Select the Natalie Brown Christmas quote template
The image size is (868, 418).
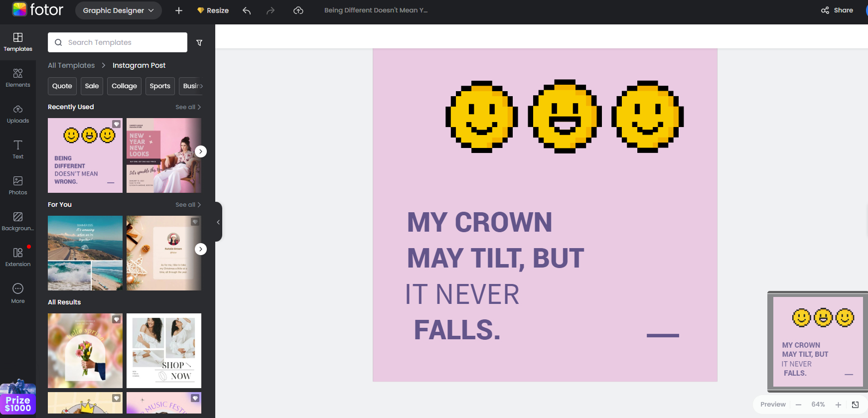coord(164,253)
